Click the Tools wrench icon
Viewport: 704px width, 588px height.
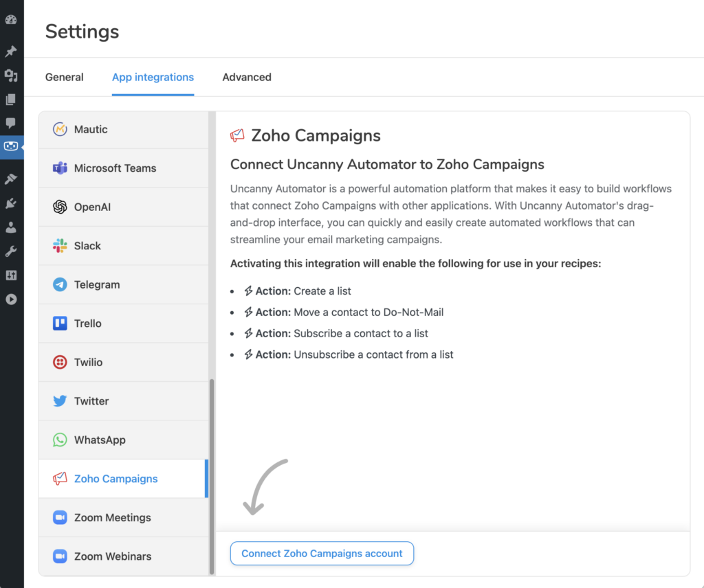coord(11,251)
